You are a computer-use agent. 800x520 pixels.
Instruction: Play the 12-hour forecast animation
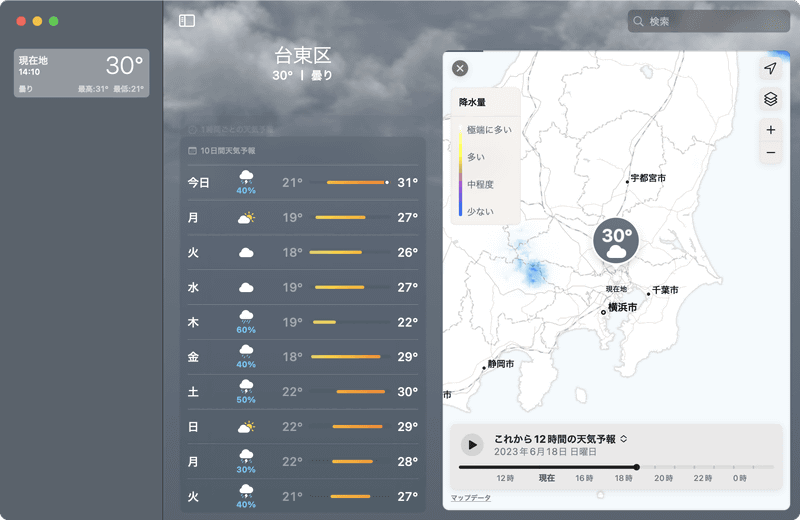(x=472, y=444)
